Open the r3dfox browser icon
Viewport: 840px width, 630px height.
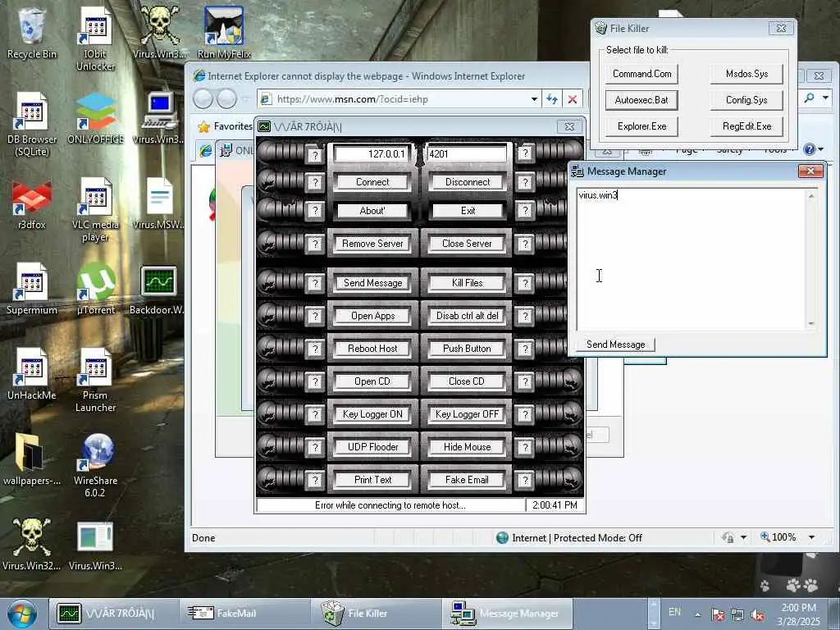pyautogui.click(x=32, y=203)
